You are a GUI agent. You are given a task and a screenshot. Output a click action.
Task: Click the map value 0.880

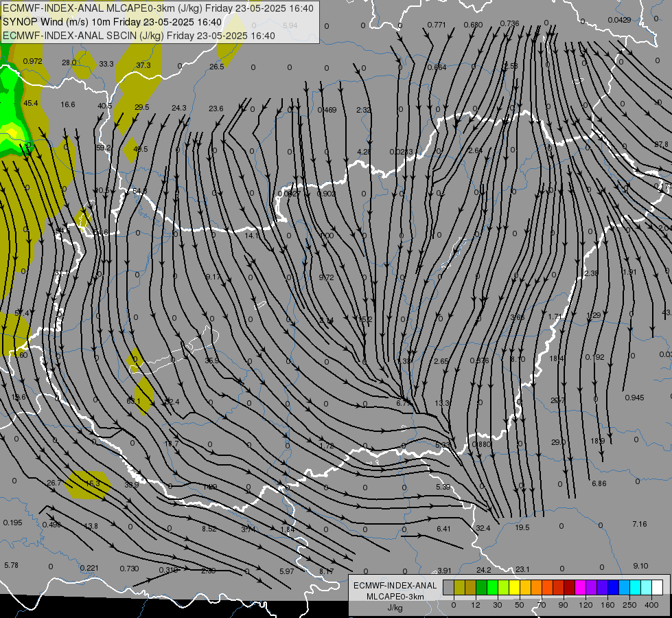pos(481,444)
